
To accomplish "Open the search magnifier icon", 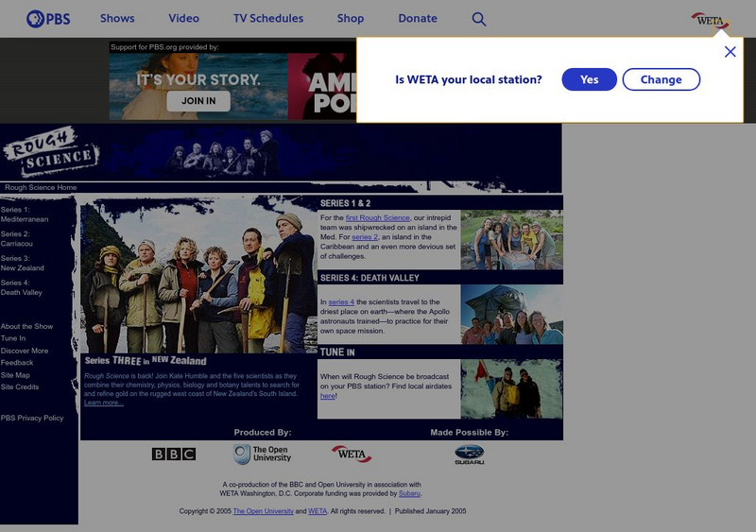I will click(x=479, y=19).
